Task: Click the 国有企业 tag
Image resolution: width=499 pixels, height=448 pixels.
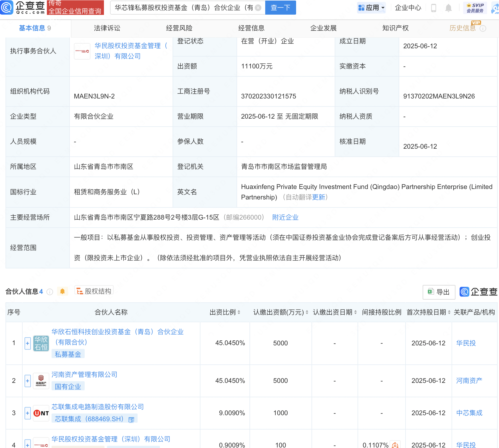Action: click(68, 386)
